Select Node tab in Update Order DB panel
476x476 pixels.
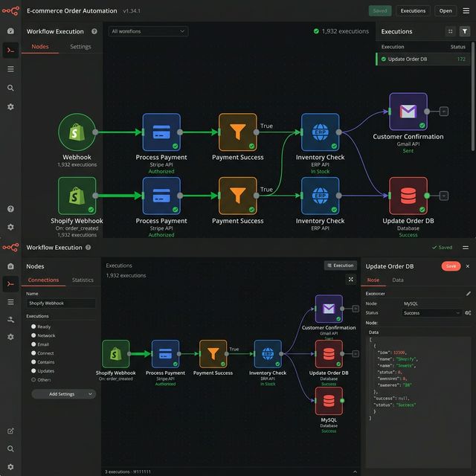(x=373, y=280)
